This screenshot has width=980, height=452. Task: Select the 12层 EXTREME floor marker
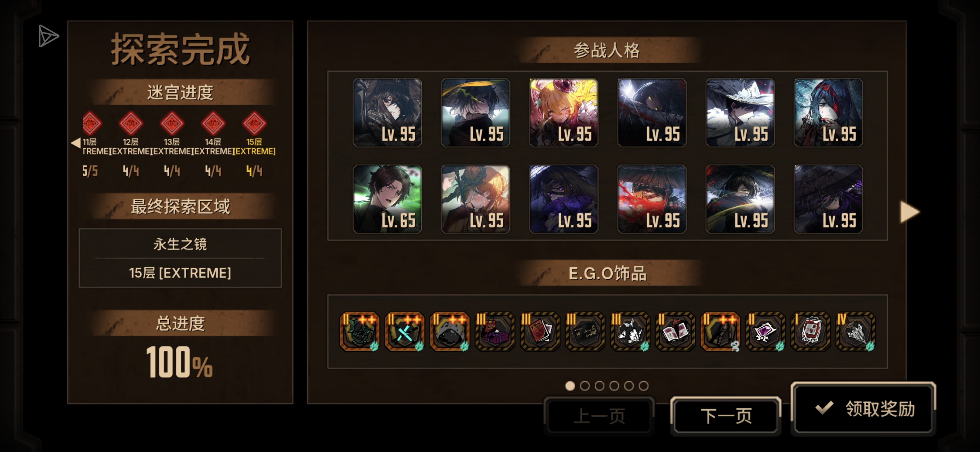[x=131, y=123]
